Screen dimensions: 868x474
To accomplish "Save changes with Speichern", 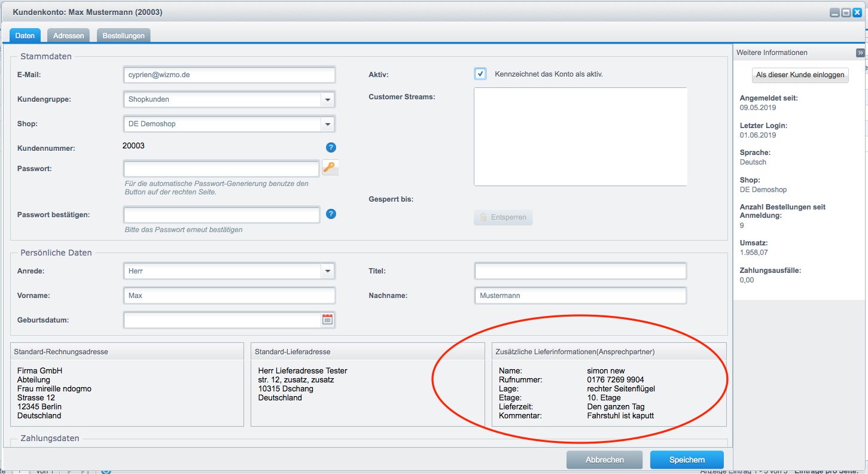I will pos(687,460).
